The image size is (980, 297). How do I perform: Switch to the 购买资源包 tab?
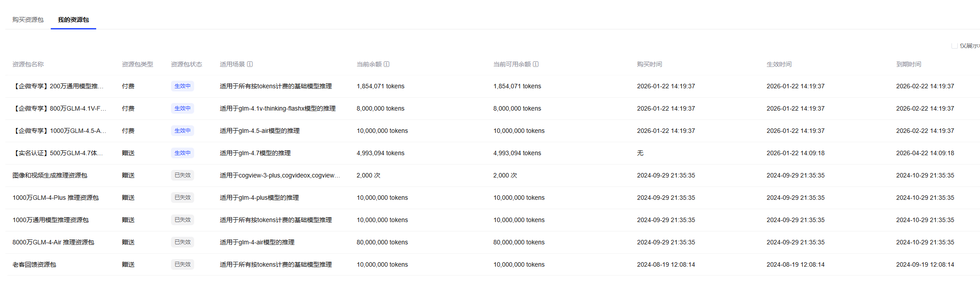[28, 20]
